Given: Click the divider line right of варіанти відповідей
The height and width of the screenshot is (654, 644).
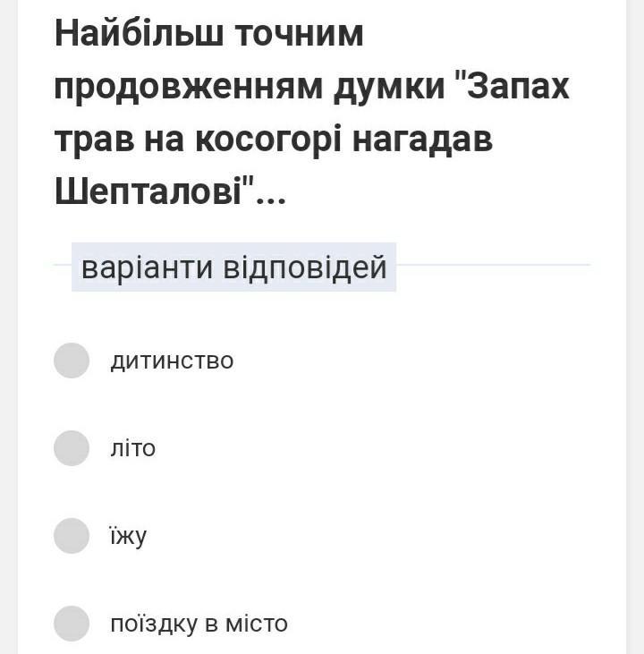Looking at the screenshot, I should [492, 265].
